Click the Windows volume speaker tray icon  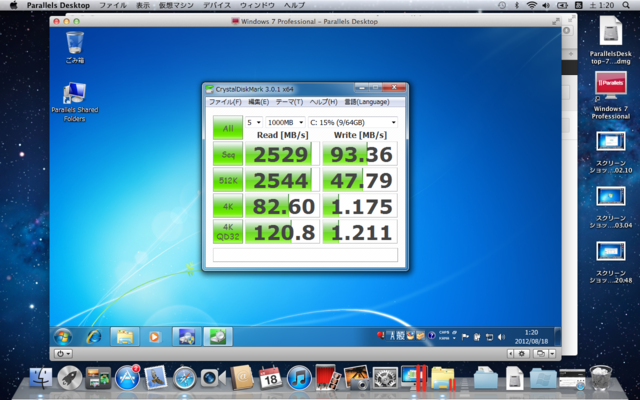click(x=502, y=337)
